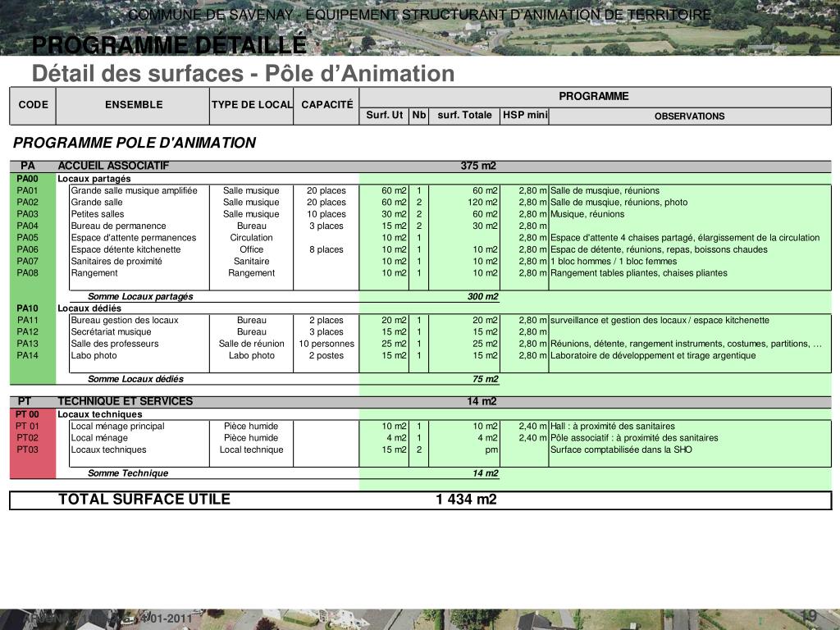The image size is (840, 630).
Task: Click the '120 m2' total surface cell
Action: pos(482,203)
